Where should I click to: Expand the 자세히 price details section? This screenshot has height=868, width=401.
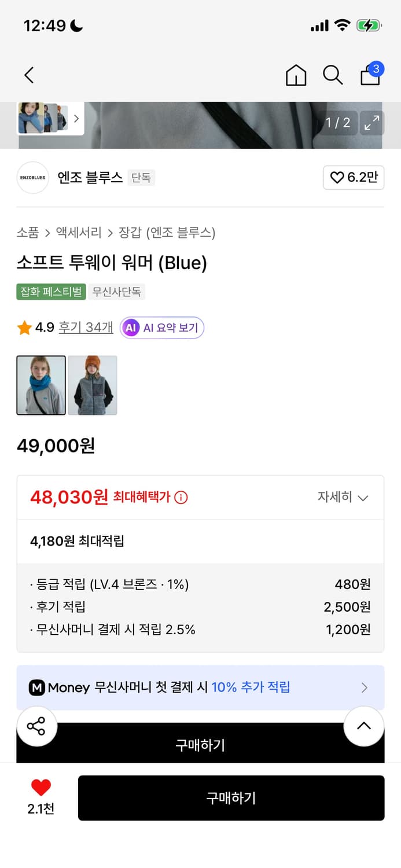click(x=343, y=498)
